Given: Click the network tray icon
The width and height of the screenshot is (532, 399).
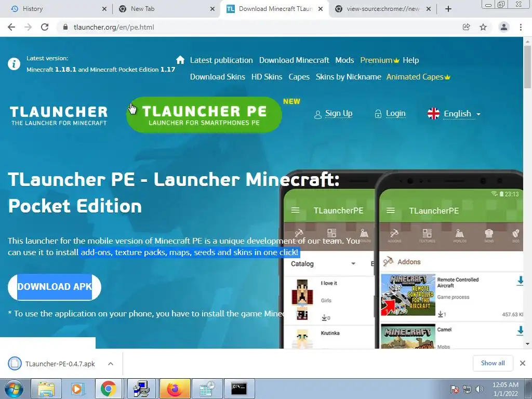Looking at the screenshot, I should click(x=467, y=389).
